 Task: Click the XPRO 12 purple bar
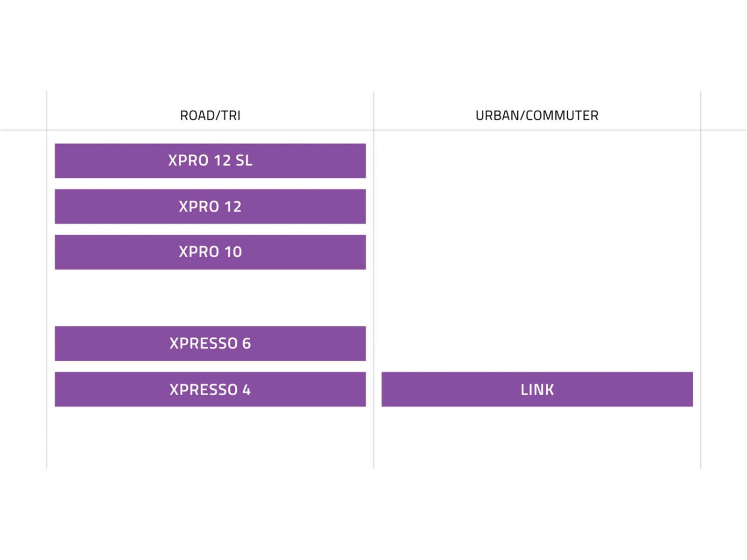(210, 206)
